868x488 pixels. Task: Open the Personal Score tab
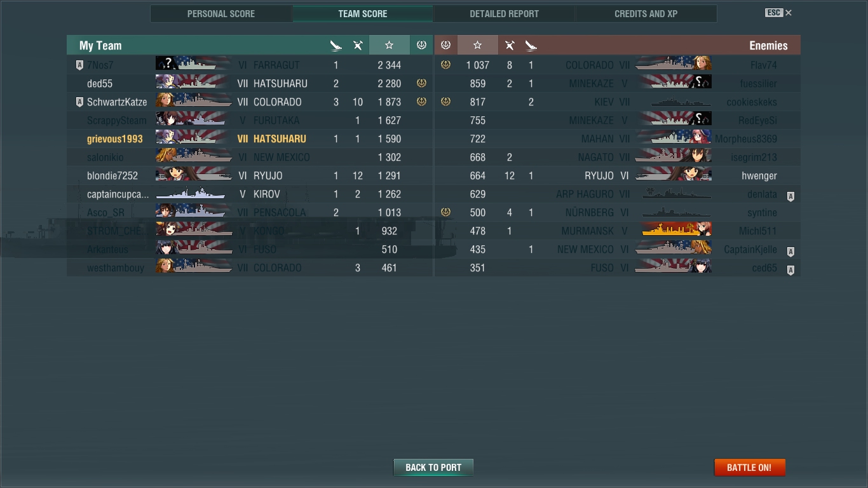click(x=221, y=13)
